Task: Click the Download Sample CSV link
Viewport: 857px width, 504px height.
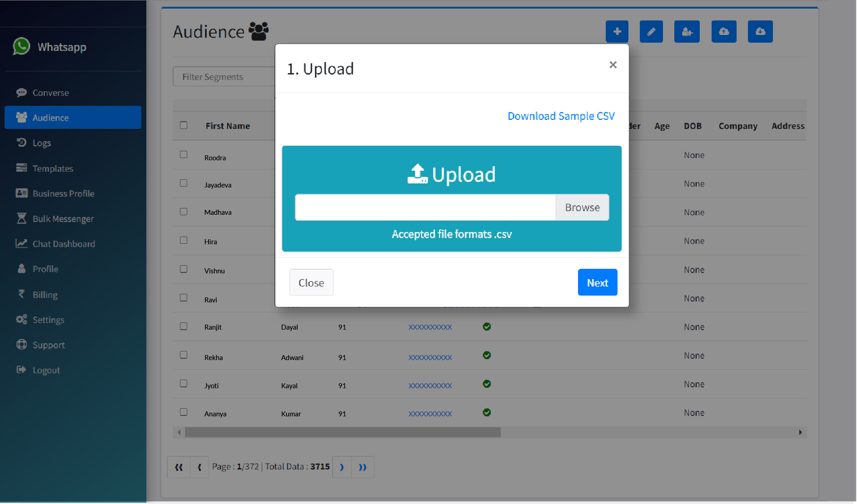Action: 561,116
